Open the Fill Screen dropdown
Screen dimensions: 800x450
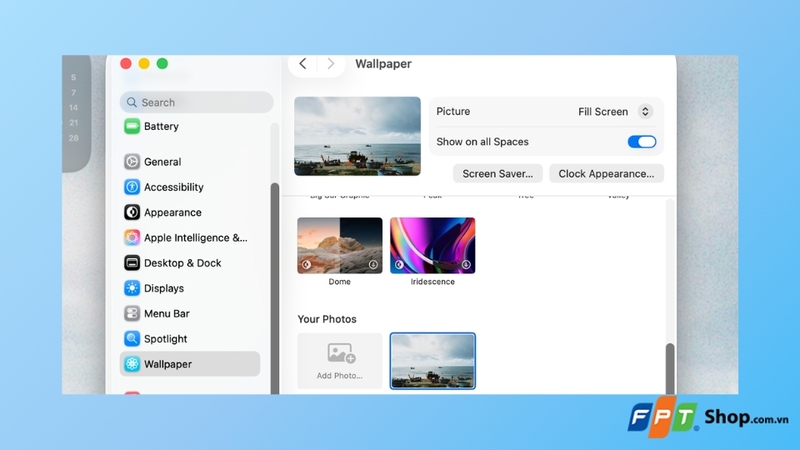[615, 111]
